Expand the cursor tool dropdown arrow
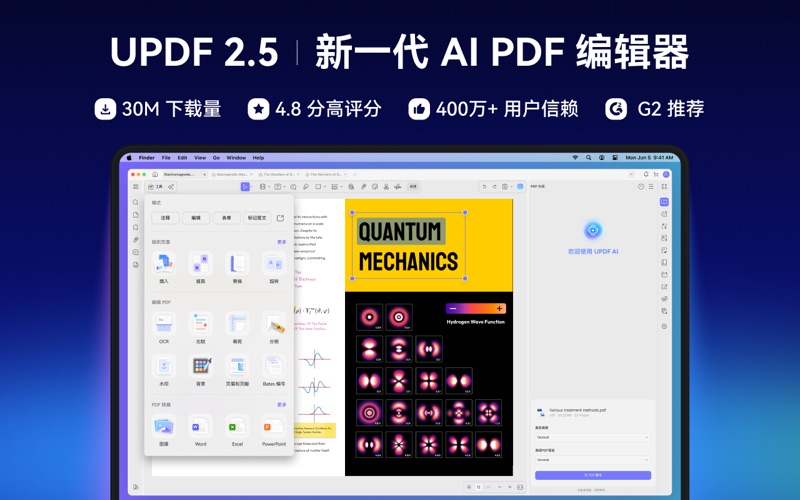The image size is (800, 500). click(x=252, y=187)
